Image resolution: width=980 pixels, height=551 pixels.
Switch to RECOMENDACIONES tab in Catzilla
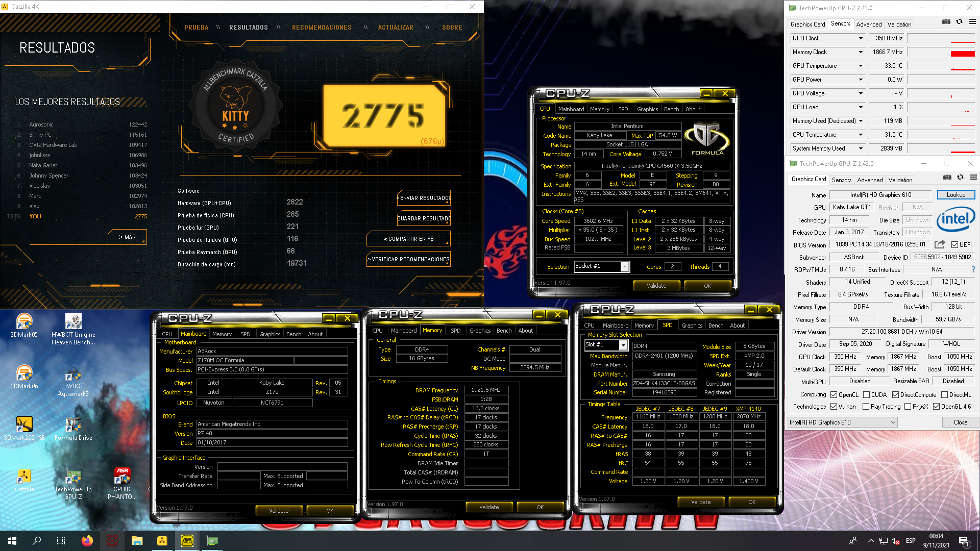[x=322, y=28]
